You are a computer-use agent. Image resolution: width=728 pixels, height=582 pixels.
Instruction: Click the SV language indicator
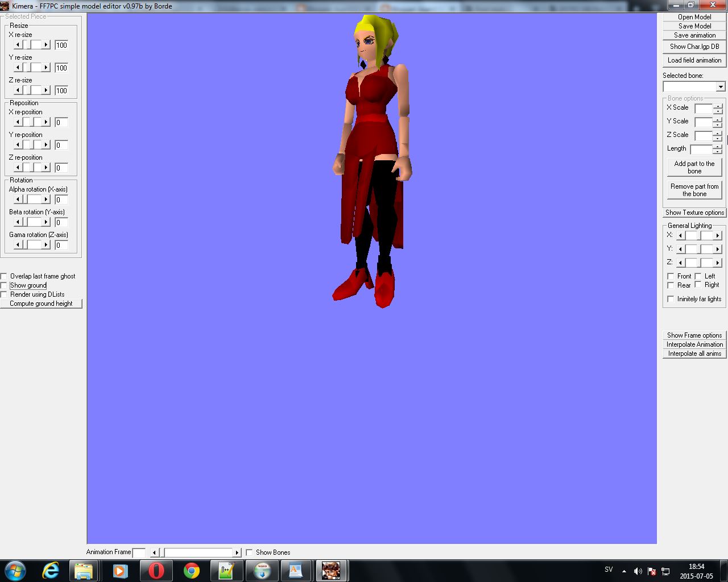(x=609, y=569)
